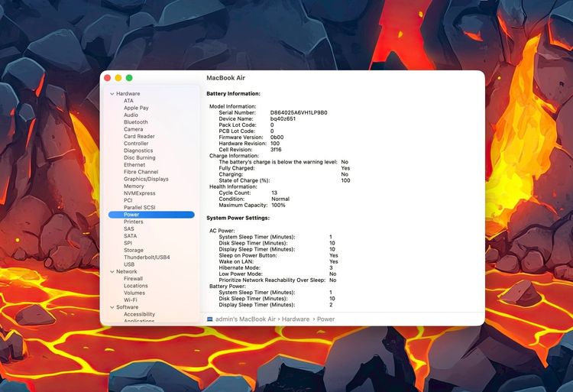Select Volumes under Network
Image resolution: width=573 pixels, height=392 pixels.
(134, 293)
